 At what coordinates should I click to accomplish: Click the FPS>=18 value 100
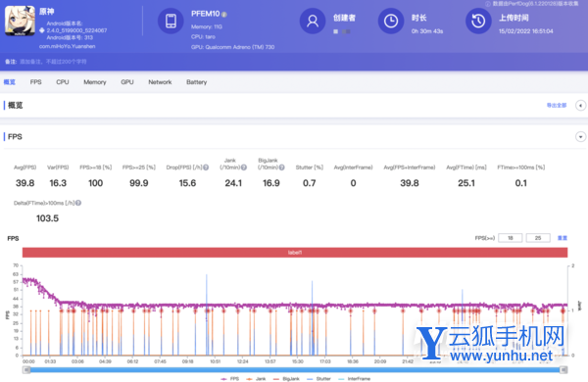96,183
